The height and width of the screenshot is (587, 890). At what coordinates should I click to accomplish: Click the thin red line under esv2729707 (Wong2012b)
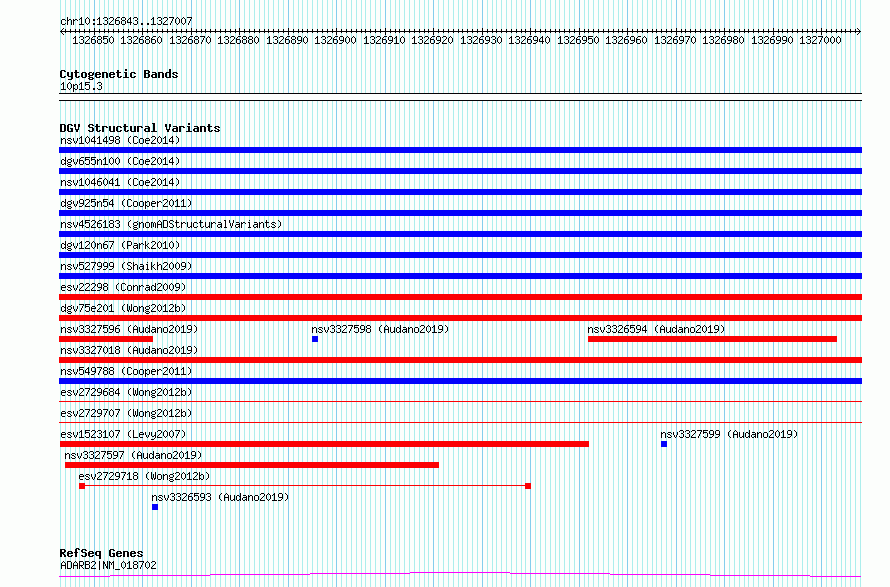tap(460, 422)
